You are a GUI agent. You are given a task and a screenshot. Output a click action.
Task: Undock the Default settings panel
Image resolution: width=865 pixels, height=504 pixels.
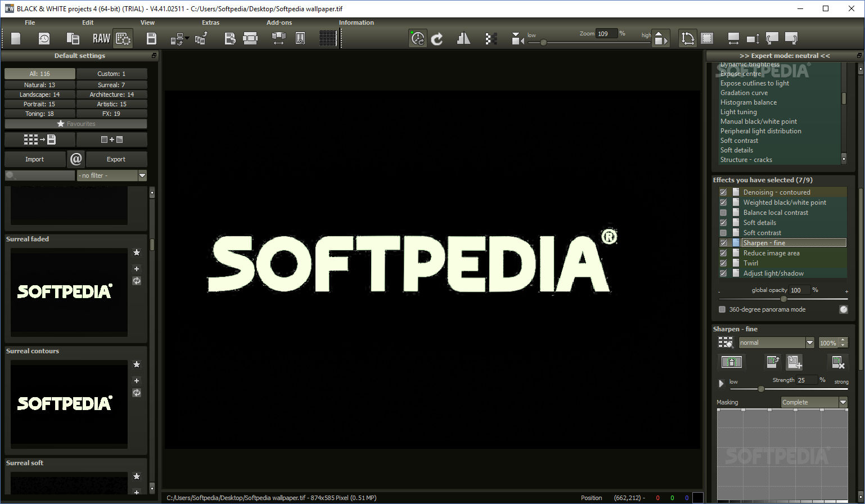point(154,56)
